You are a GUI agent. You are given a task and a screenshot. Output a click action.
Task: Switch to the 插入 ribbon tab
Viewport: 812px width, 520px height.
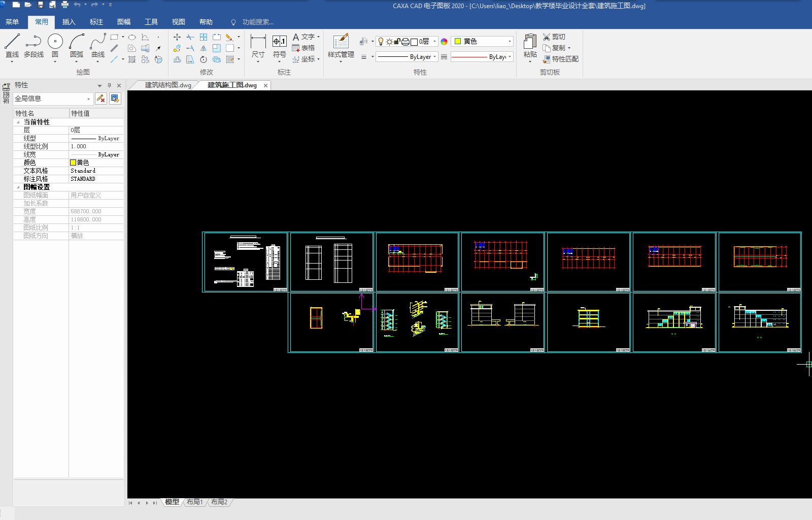click(x=69, y=22)
